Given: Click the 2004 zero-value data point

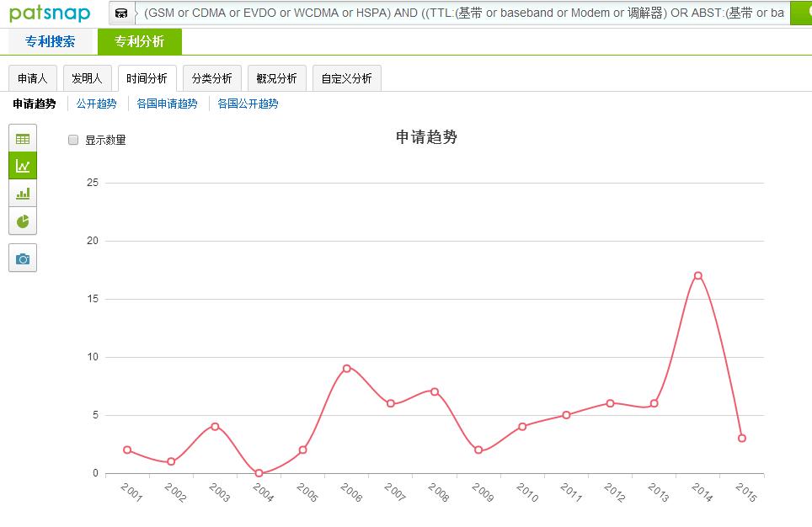Looking at the screenshot, I should 259,472.
